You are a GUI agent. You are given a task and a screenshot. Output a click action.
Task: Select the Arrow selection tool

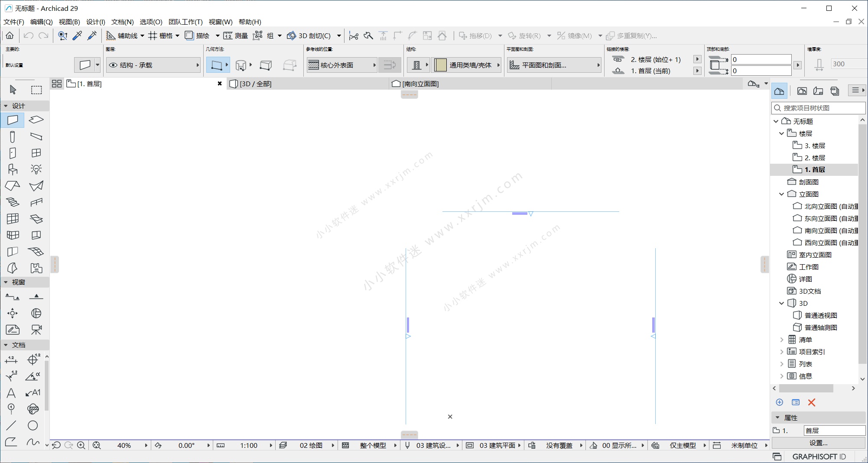13,90
